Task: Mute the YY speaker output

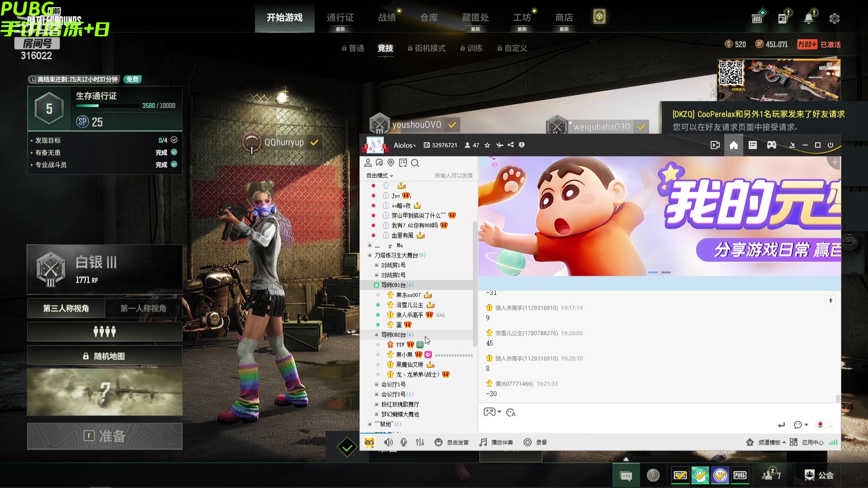Action: pyautogui.click(x=388, y=442)
